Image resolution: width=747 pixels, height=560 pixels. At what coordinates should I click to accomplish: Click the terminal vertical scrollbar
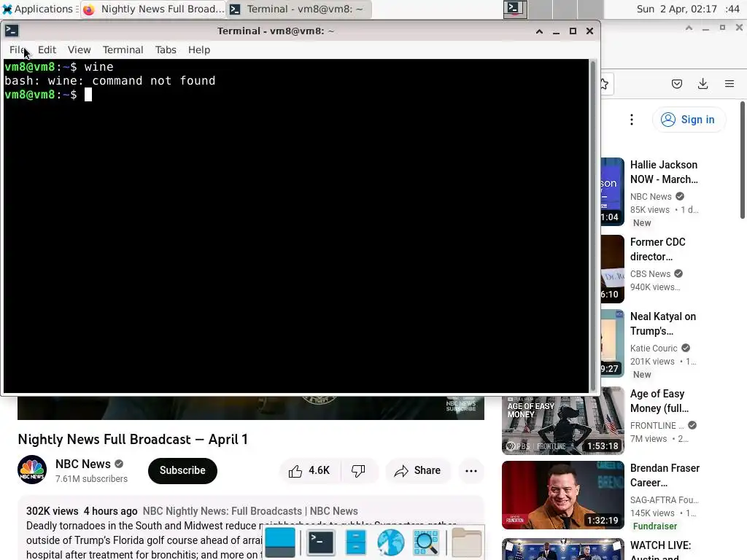pos(592,226)
